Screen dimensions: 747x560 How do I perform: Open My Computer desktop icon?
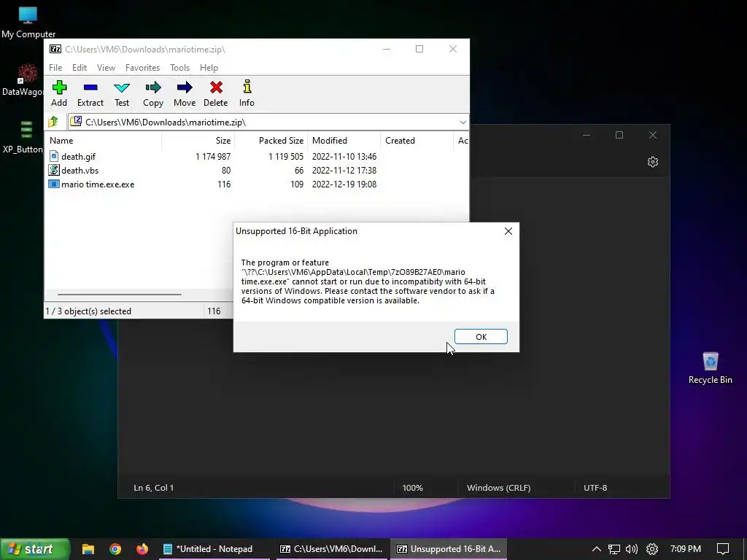tap(28, 21)
